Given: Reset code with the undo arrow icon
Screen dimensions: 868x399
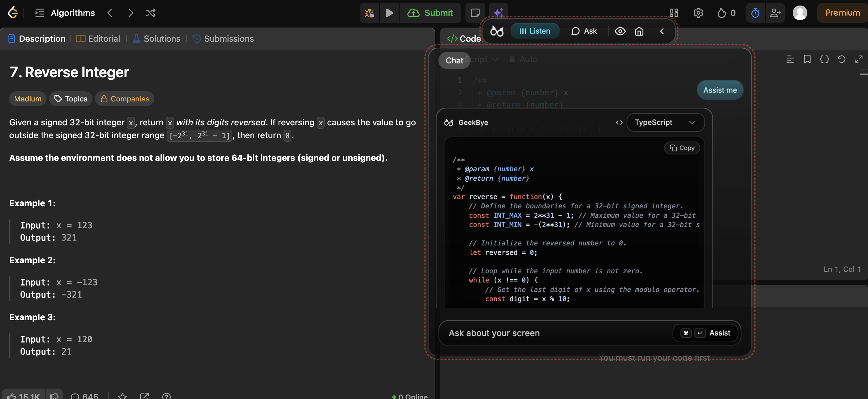Looking at the screenshot, I should tap(841, 59).
